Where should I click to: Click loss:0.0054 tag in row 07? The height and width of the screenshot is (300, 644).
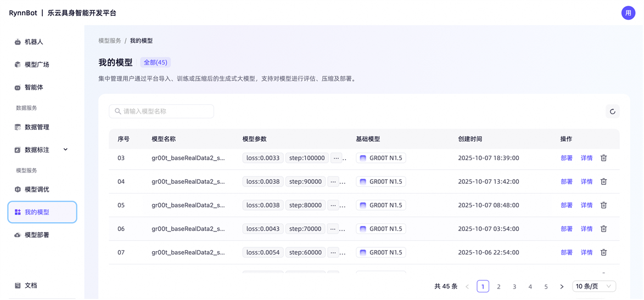(263, 252)
